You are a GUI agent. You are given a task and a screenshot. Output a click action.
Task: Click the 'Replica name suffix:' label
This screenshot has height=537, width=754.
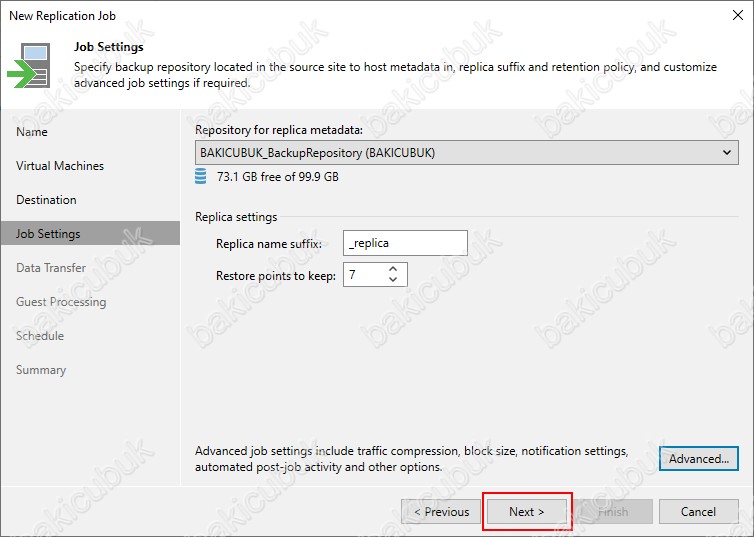pos(269,244)
